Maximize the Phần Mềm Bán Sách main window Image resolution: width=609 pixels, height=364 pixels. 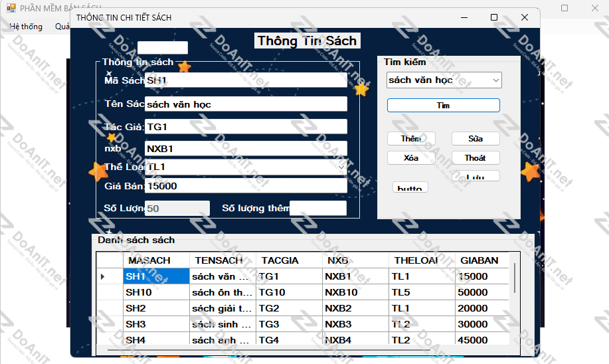pyautogui.click(x=565, y=8)
